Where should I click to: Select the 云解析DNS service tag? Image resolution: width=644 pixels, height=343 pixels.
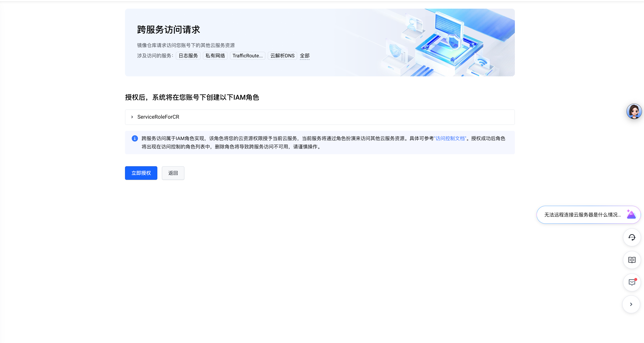pyautogui.click(x=282, y=56)
